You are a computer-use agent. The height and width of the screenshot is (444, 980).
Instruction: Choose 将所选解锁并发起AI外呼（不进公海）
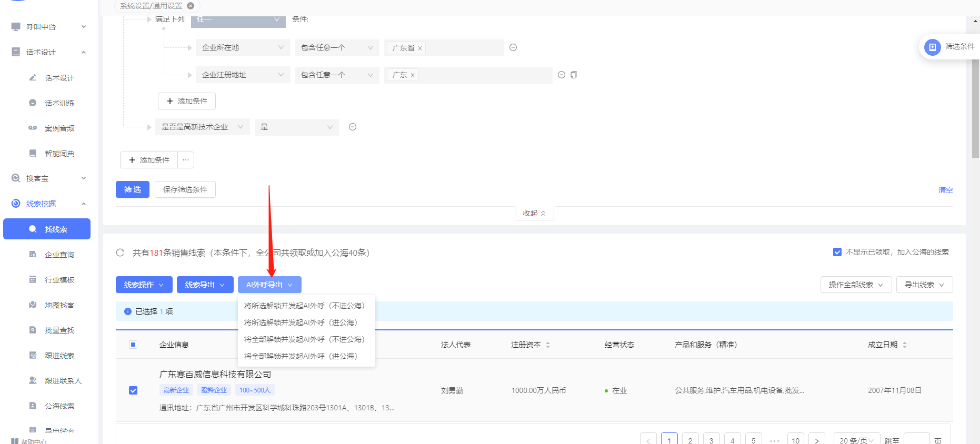(306, 306)
